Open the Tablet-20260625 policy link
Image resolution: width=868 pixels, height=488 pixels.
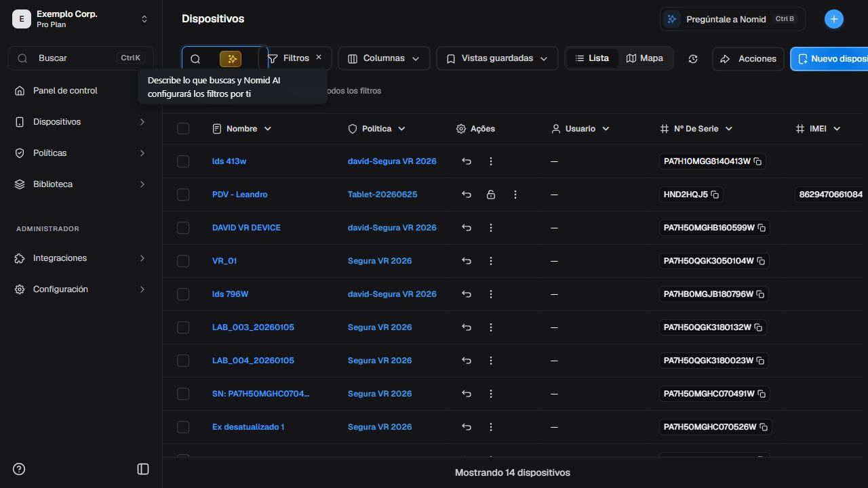tap(382, 195)
